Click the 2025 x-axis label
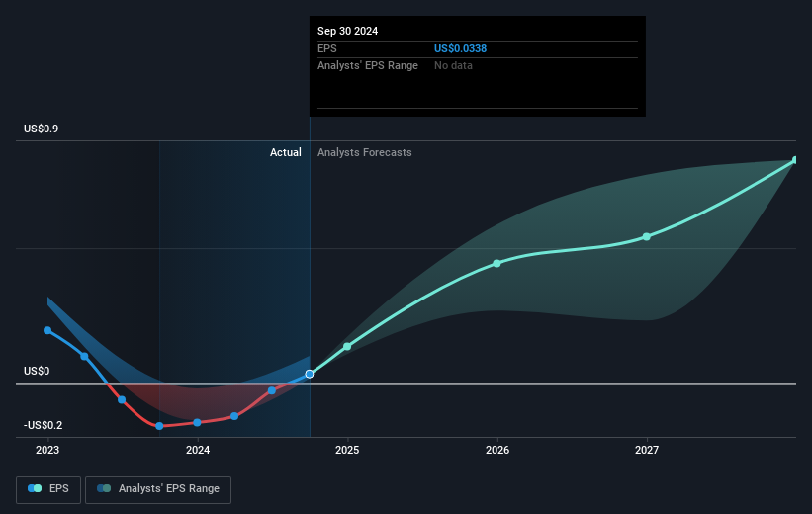Image resolution: width=812 pixels, height=514 pixels. [x=347, y=450]
